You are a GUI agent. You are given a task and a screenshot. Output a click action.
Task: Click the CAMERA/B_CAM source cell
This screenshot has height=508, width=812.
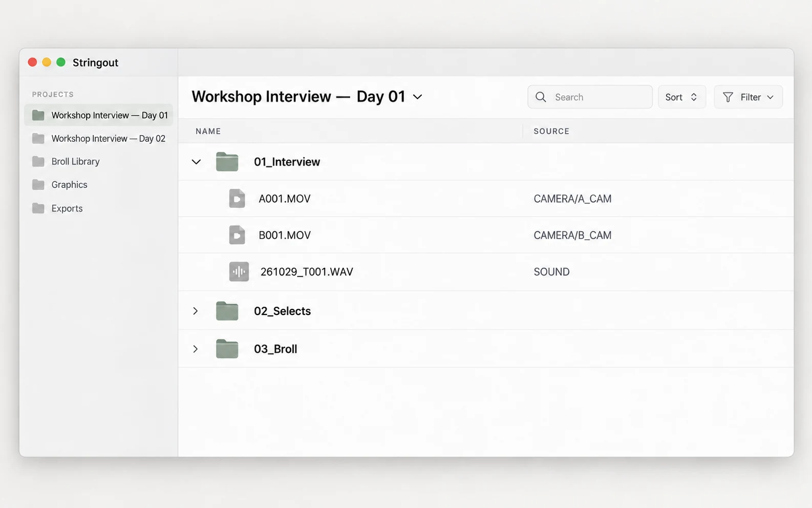coord(572,235)
